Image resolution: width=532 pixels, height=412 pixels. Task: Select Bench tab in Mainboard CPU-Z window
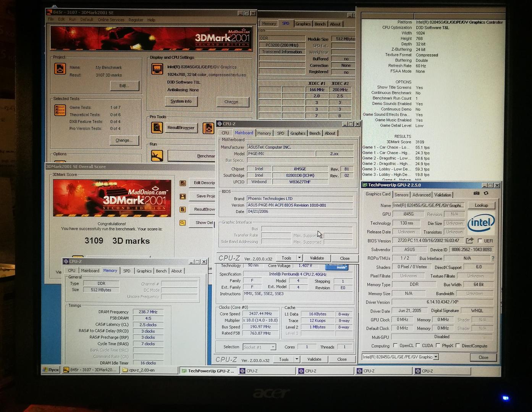pyautogui.click(x=315, y=133)
